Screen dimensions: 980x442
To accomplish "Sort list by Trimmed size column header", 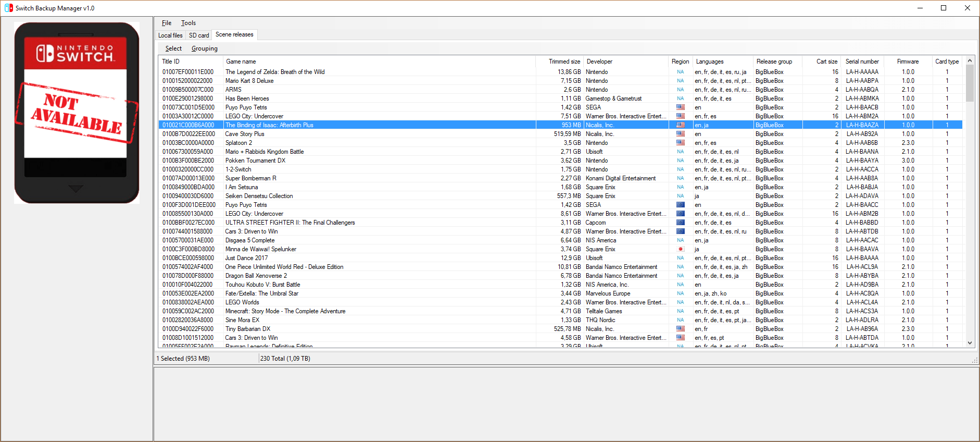I will pos(563,62).
